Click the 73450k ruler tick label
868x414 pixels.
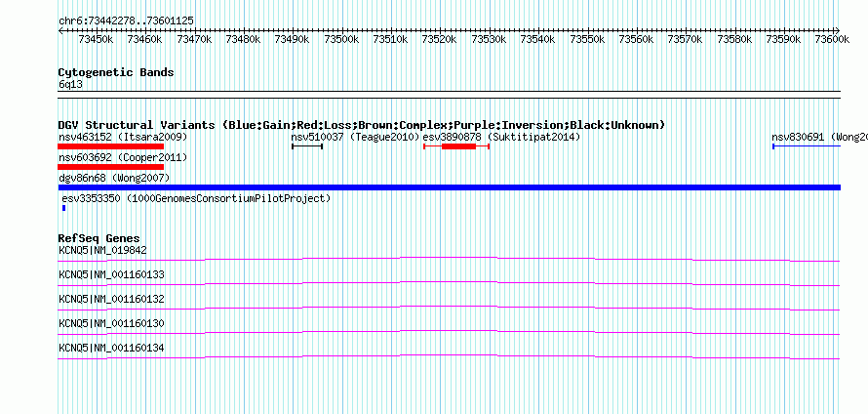[96, 39]
